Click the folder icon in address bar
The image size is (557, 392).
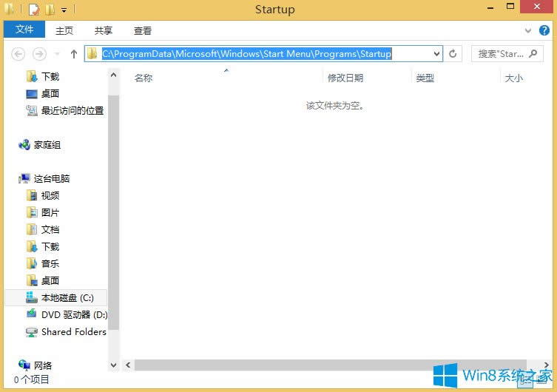(92, 53)
